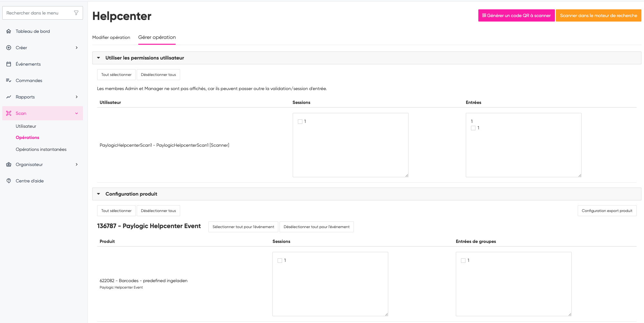
Task: Check the Sessions checkbox for PaylogicHelpcenterScan1
Action: 300,122
